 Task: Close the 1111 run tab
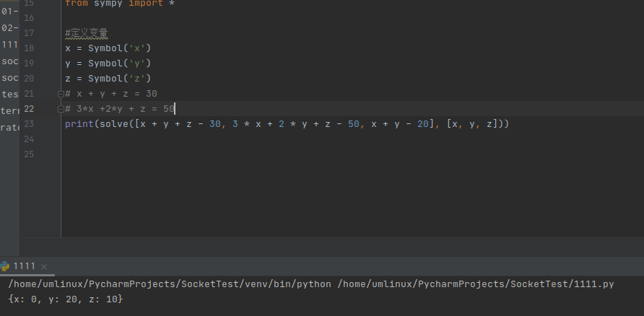43,267
